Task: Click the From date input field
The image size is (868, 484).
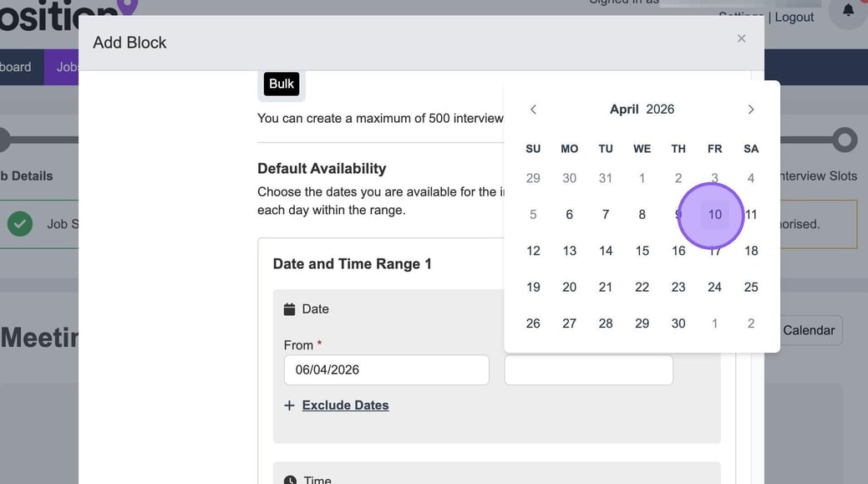Action: coord(386,370)
